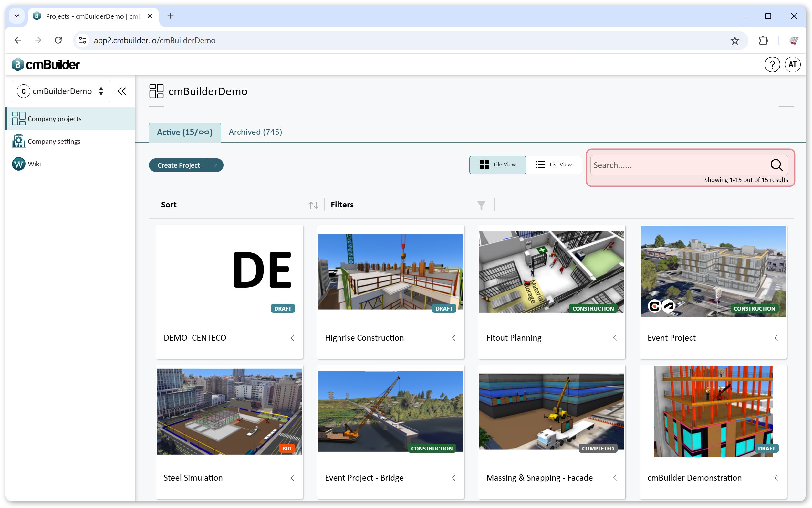The width and height of the screenshot is (812, 508).
Task: Click the BID badge on Steel Simulation
Action: pyautogui.click(x=286, y=448)
